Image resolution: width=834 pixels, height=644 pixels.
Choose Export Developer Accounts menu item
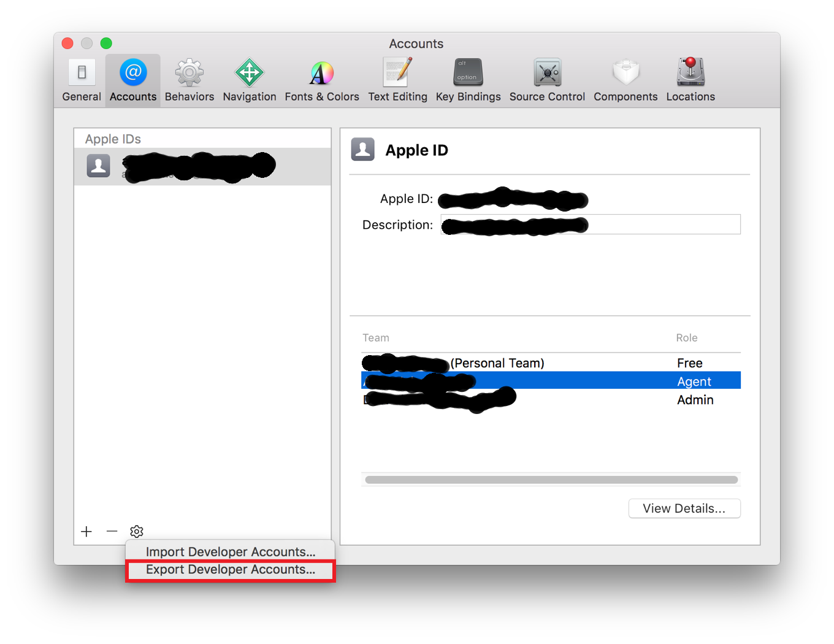231,570
